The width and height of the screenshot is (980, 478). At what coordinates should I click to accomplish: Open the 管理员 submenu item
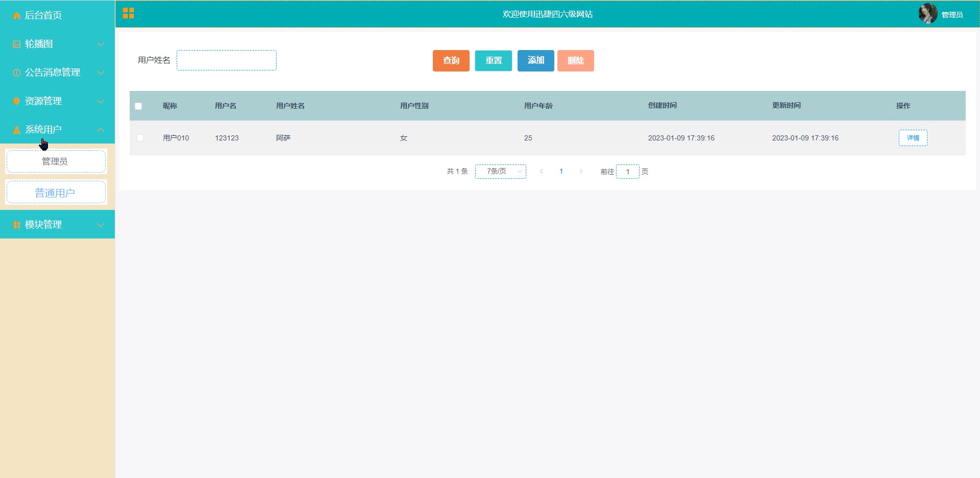pos(56,161)
